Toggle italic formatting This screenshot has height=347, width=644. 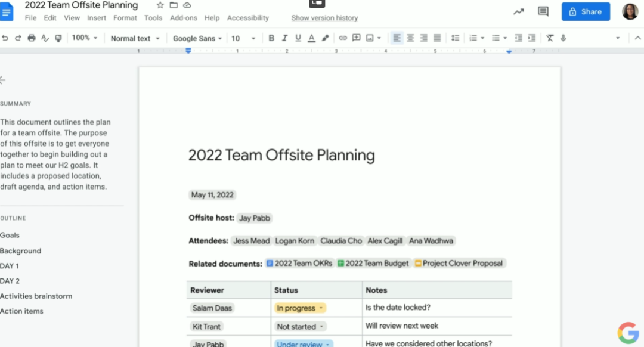[284, 38]
